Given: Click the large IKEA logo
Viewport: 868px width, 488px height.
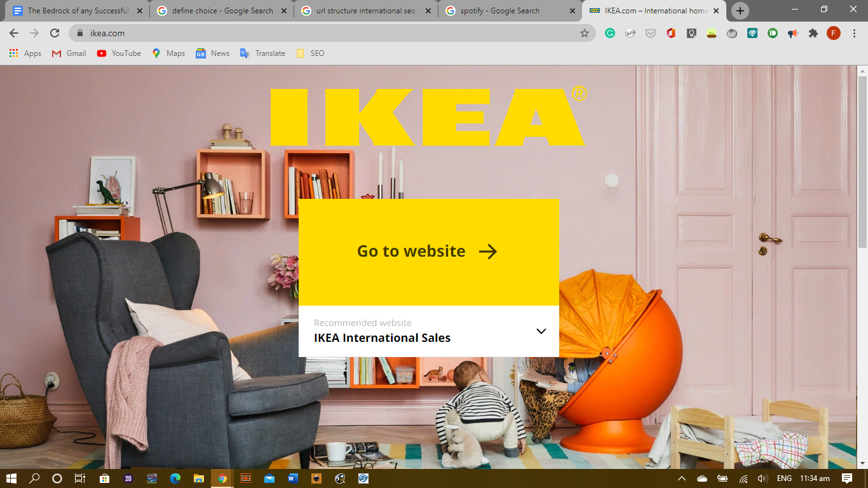Looking at the screenshot, I should coord(428,116).
